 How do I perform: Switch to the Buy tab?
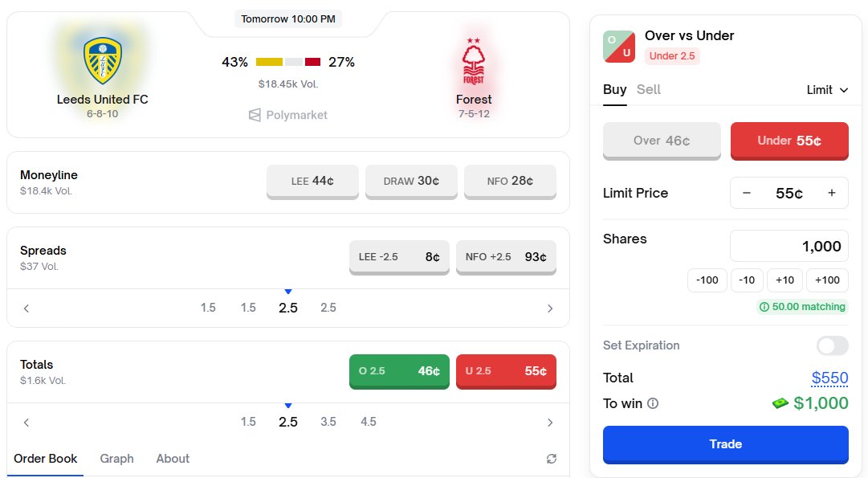[614, 90]
